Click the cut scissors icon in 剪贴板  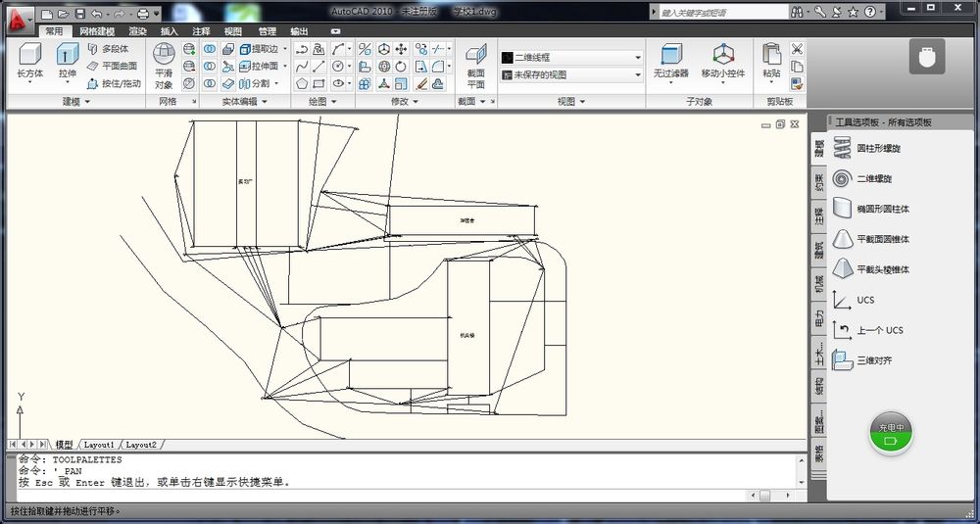click(797, 49)
